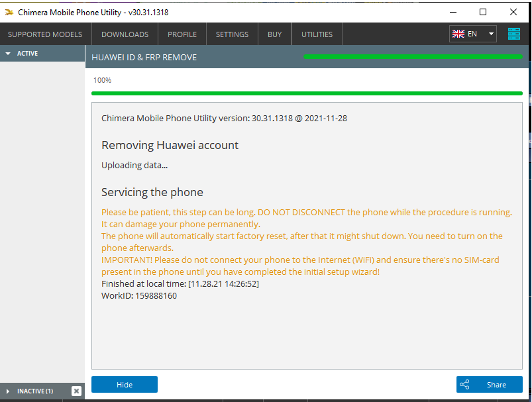This screenshot has width=532, height=402.
Task: Open the Settings tab
Action: point(232,34)
